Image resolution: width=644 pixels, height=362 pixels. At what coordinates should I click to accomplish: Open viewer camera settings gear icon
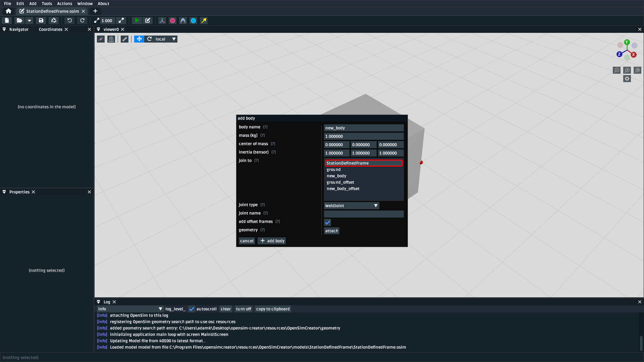[x=627, y=79]
